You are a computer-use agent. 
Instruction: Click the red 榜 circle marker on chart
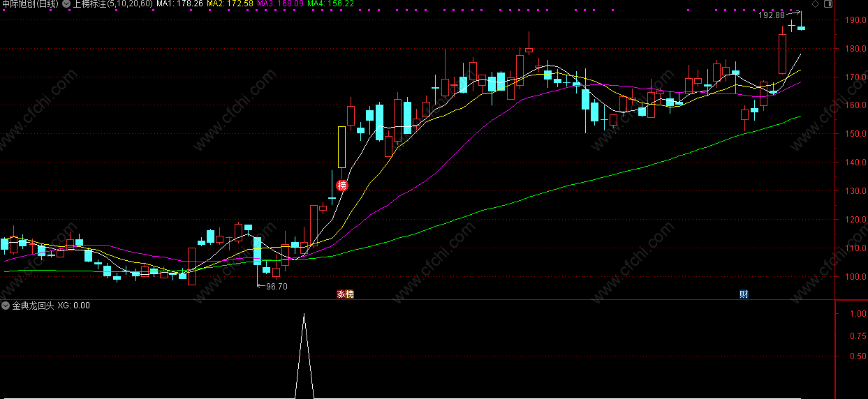[342, 186]
